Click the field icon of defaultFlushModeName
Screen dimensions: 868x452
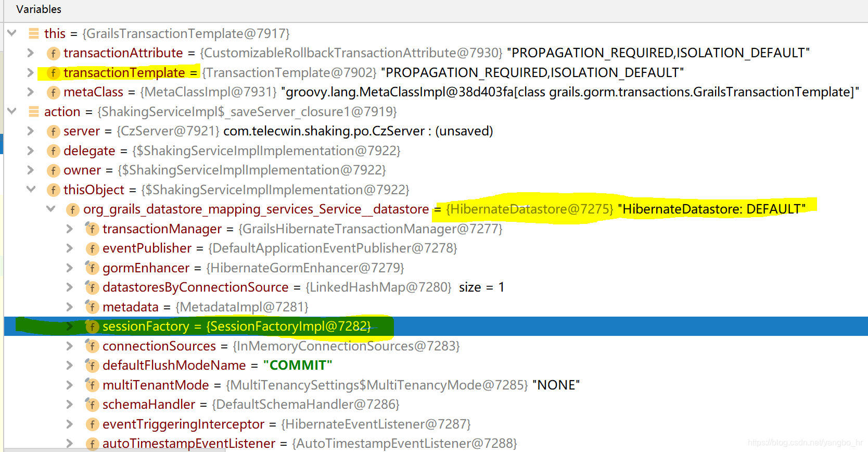click(x=92, y=366)
